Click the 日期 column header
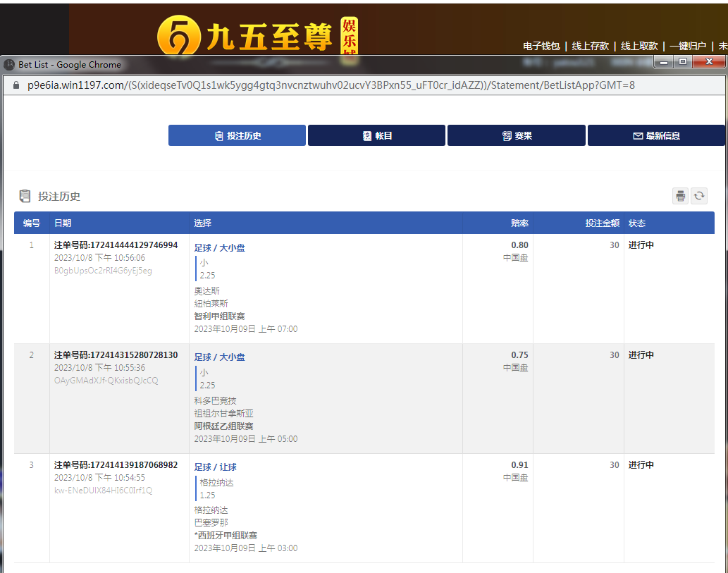 tap(63, 223)
